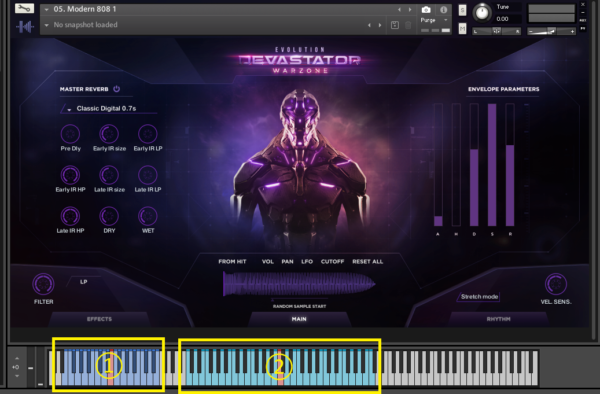
Task: Open the wrench instrument edit icon
Action: [24, 8]
